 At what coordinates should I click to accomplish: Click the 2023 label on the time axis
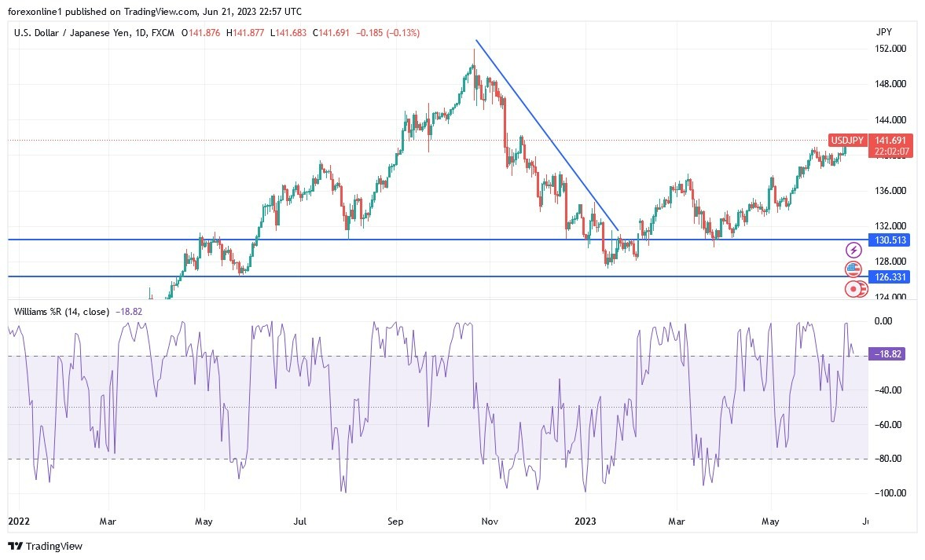[x=586, y=521]
